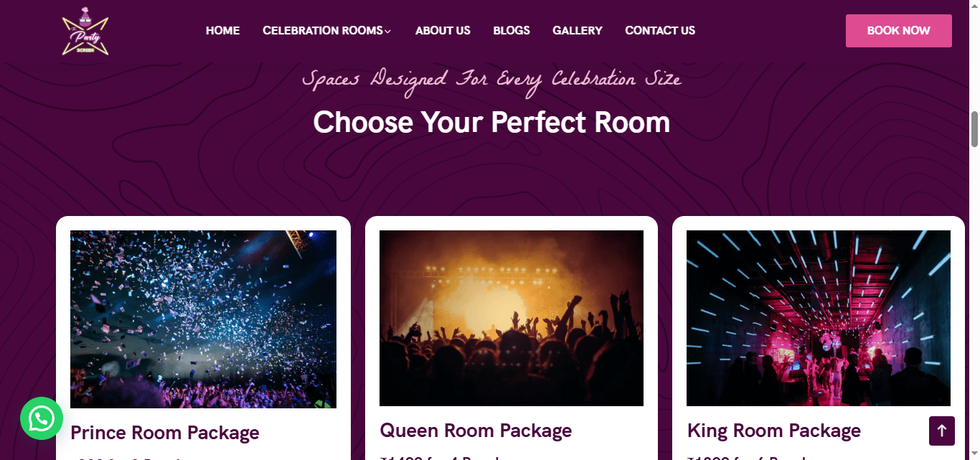
Task: Click the Choose Your Perfect Room heading
Action: click(491, 123)
